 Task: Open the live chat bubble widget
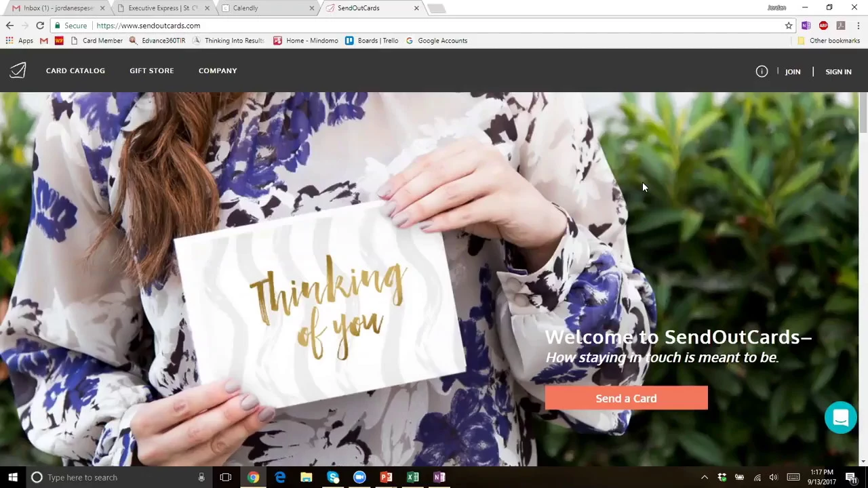click(x=840, y=418)
